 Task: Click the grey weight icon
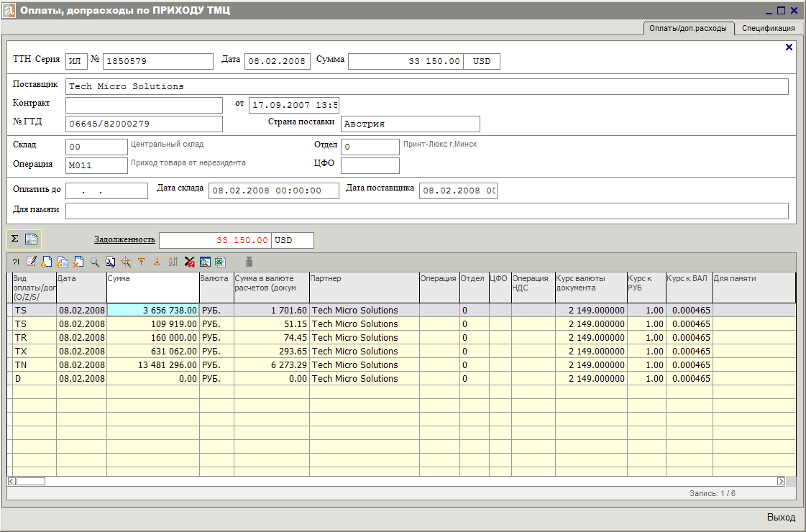(249, 262)
